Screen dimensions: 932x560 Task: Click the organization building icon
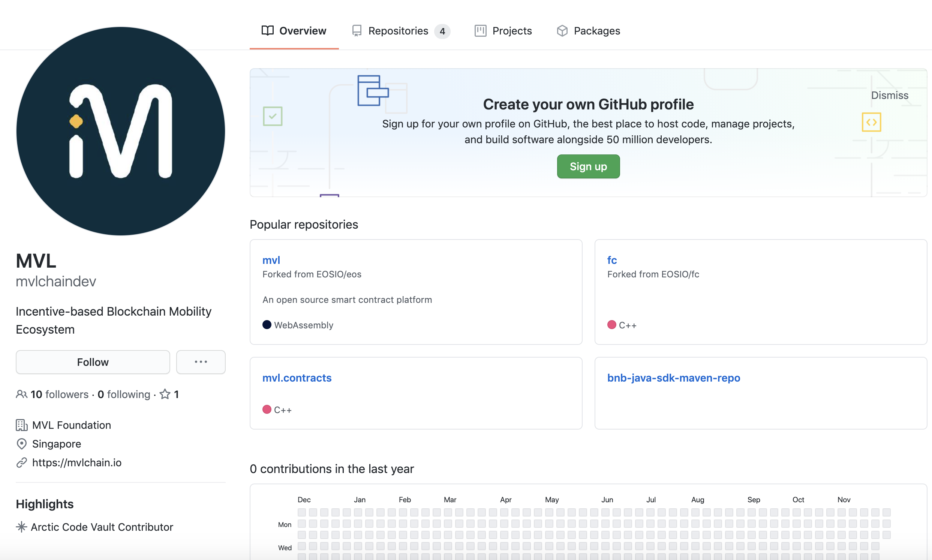[21, 425]
